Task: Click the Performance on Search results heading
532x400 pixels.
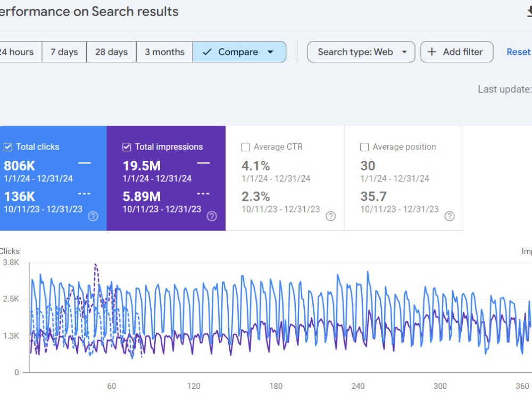Action: [x=89, y=12]
